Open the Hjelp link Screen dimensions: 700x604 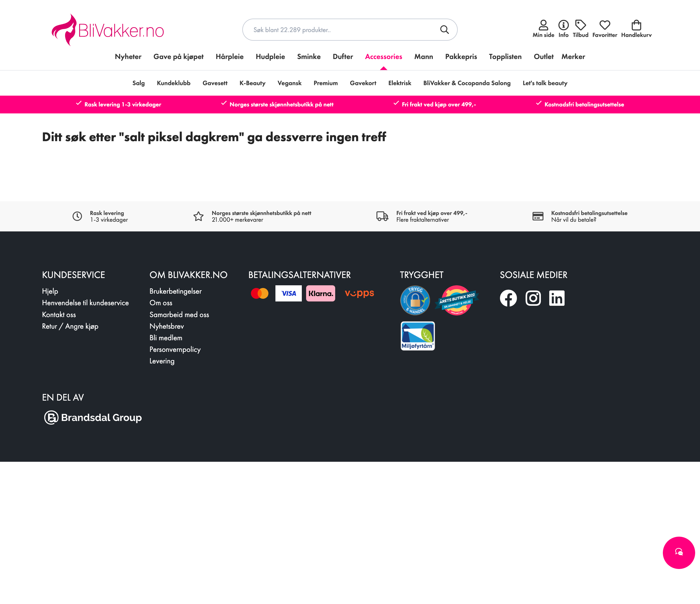50,291
